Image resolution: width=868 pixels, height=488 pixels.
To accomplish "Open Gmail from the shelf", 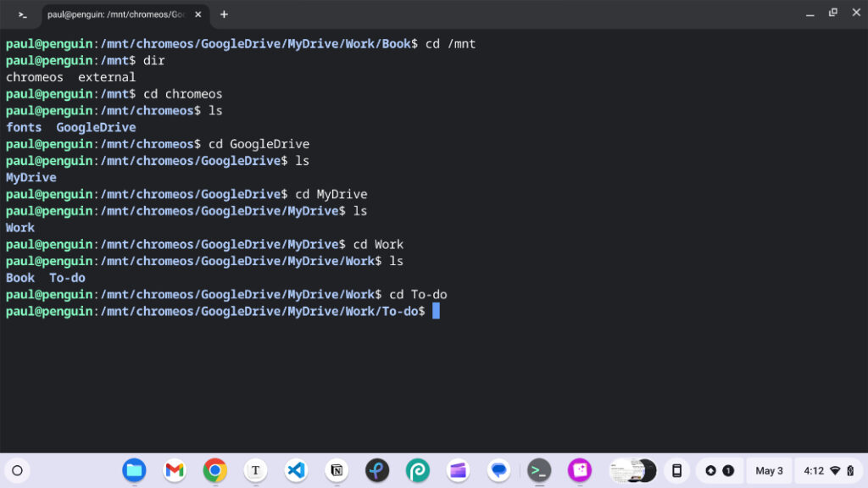I will pos(173,470).
